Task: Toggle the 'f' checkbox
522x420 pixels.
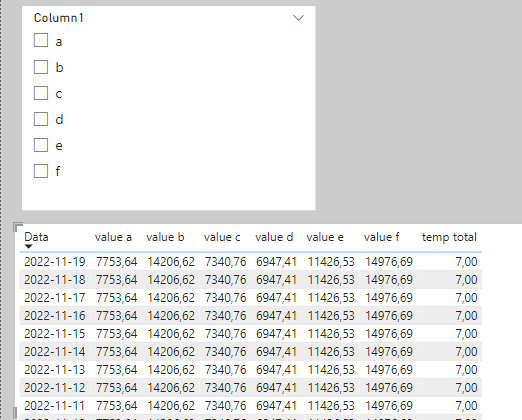Action: click(x=41, y=171)
